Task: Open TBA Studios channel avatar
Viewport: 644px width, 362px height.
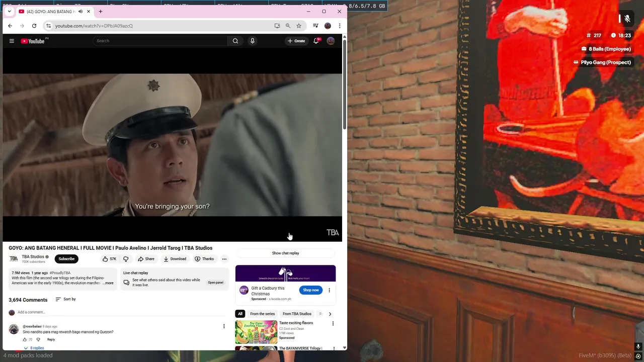Action: point(14,259)
